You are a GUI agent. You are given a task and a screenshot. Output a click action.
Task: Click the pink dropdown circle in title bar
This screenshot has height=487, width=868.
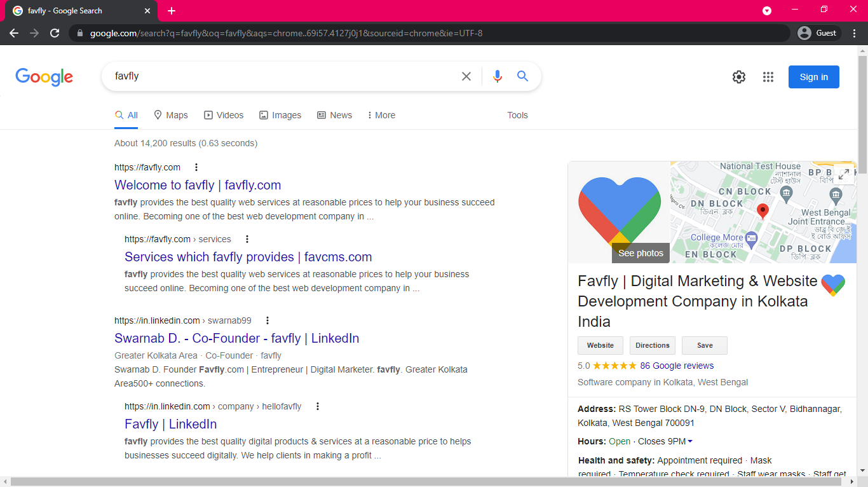click(767, 10)
